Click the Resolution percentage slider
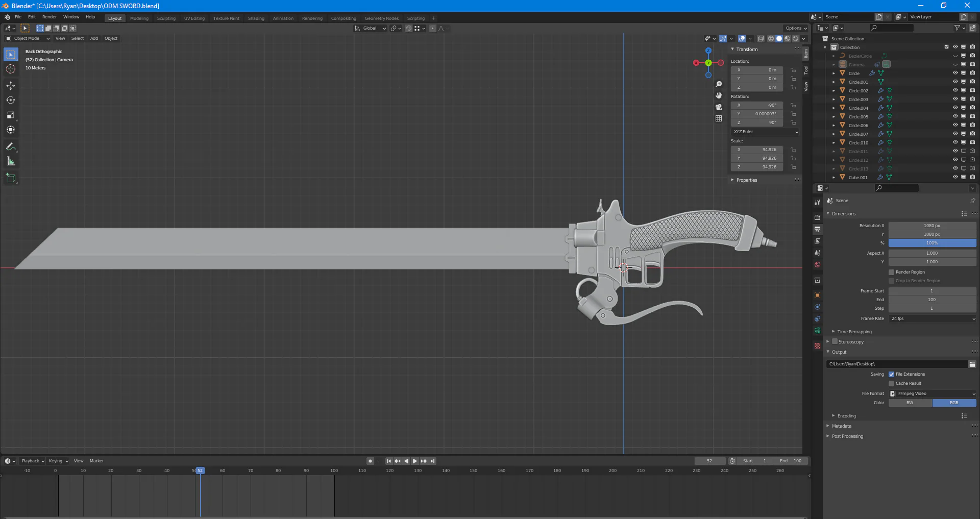 click(x=932, y=243)
